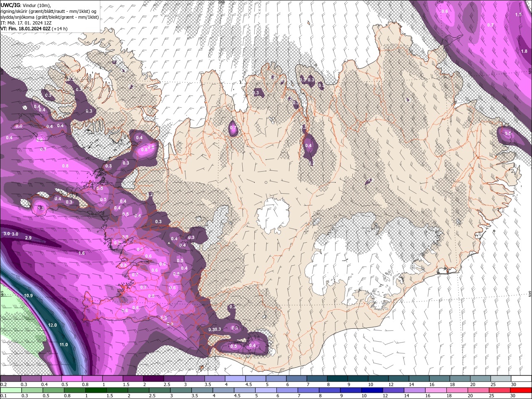Select the white last swatch of the snow legend
Screen dimensions: 532x399
(x=521, y=379)
